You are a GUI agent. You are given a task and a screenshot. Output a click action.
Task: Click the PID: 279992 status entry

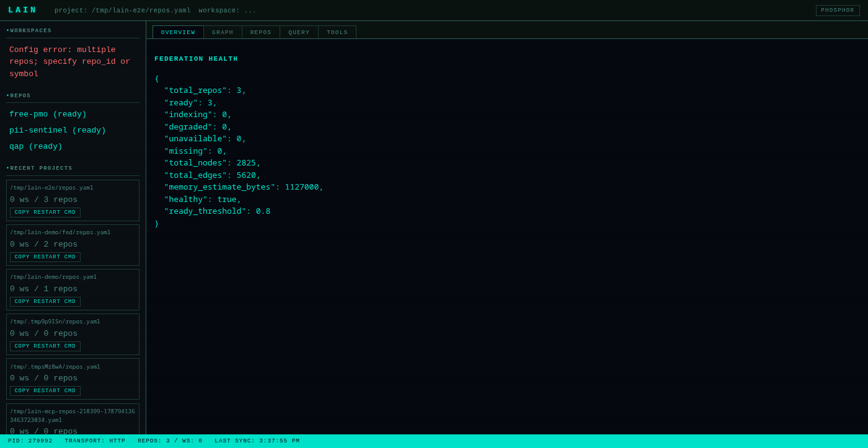click(30, 441)
